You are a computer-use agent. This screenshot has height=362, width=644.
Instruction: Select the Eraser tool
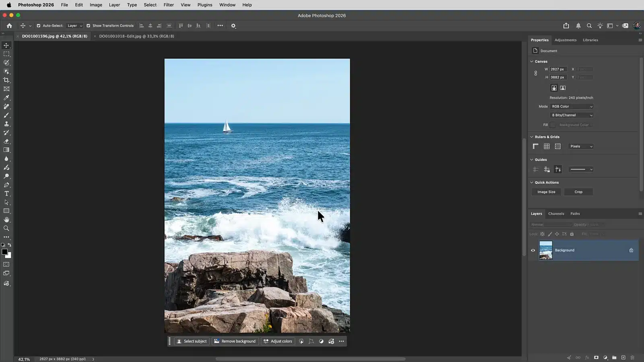[6, 141]
